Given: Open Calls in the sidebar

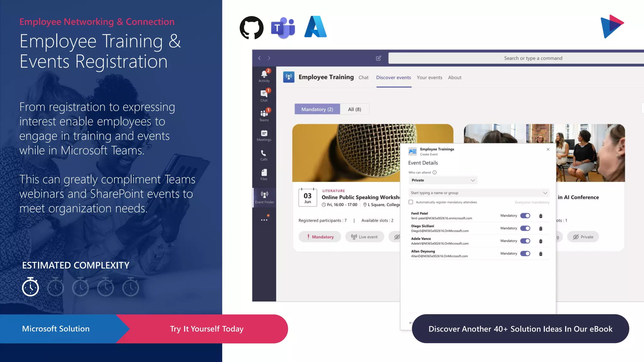Looking at the screenshot, I should pyautogui.click(x=264, y=155).
